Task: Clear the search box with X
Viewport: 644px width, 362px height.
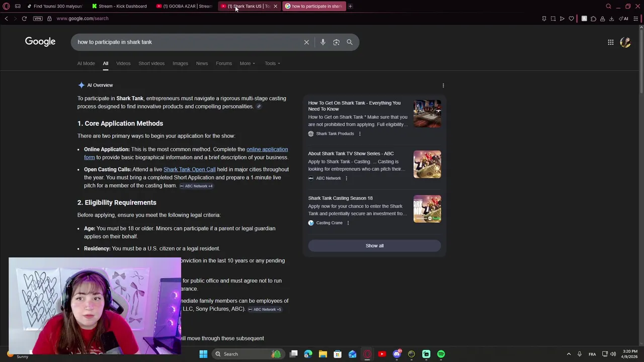Action: [306, 42]
